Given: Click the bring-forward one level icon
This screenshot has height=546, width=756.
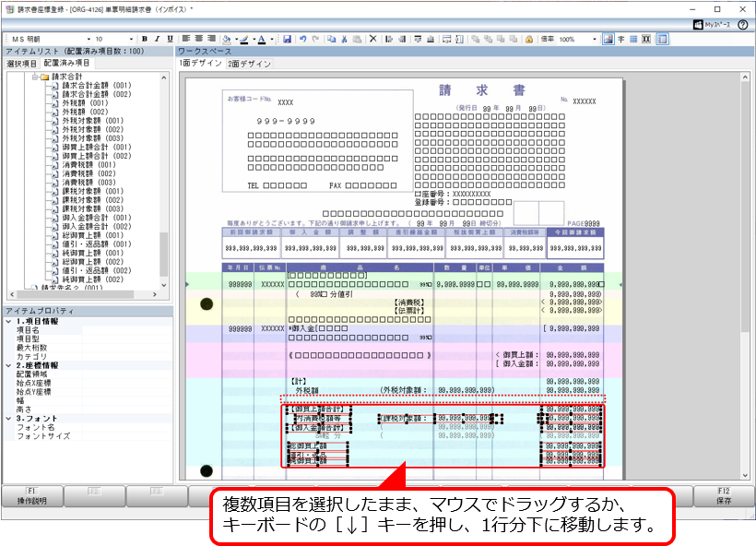Looking at the screenshot, I should pyautogui.click(x=501, y=39).
